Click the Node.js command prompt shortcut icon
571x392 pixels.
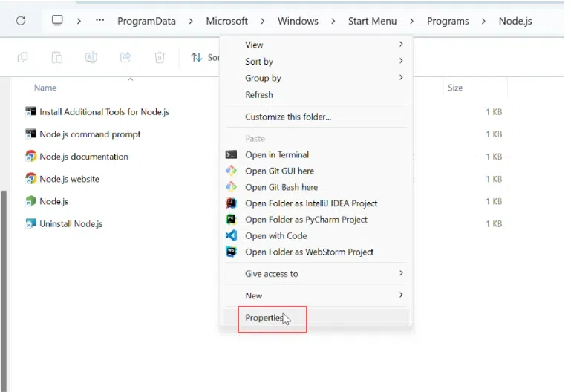tap(31, 134)
